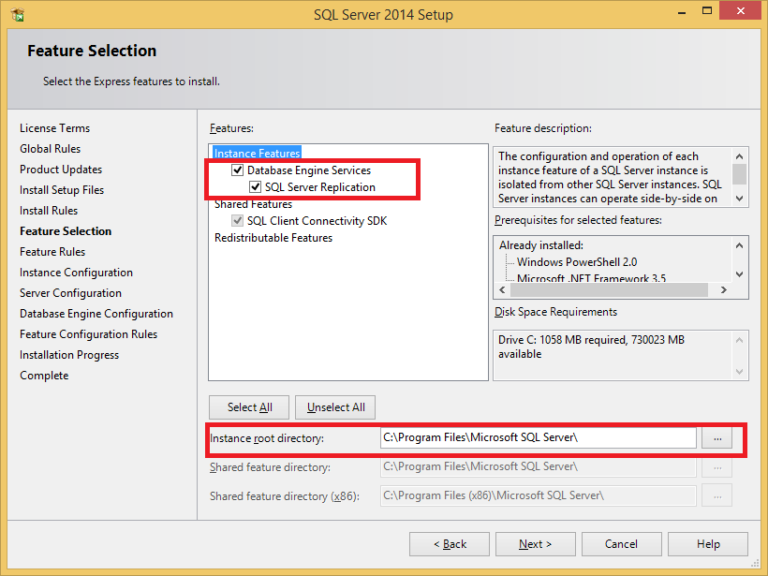Screen dimensions: 768x576
Task: Click the Prerequisites horizontal scrollbar thumb
Action: [609, 290]
